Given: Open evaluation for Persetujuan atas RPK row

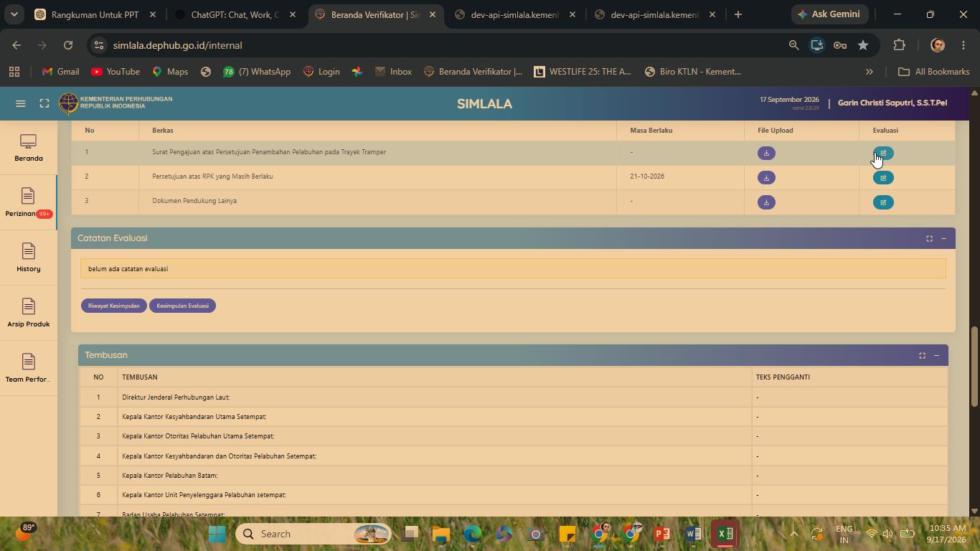Looking at the screenshot, I should pos(883,178).
